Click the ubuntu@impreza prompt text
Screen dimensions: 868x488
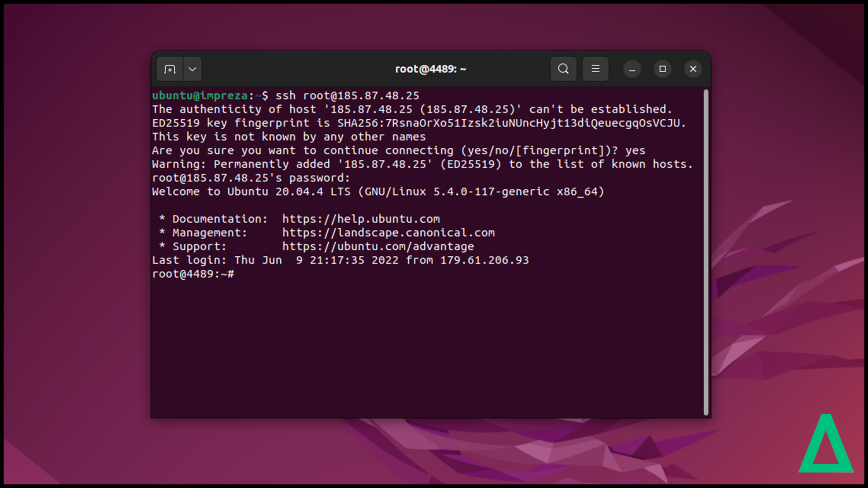tap(200, 96)
